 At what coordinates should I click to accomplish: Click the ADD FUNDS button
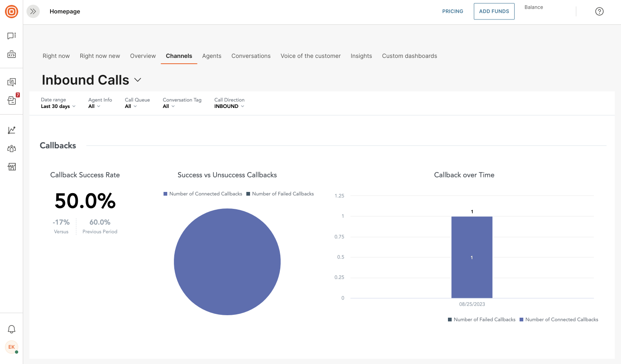click(x=494, y=11)
